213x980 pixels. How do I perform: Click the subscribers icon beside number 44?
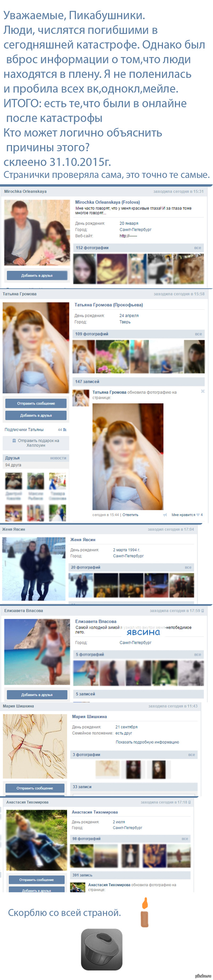65,429
